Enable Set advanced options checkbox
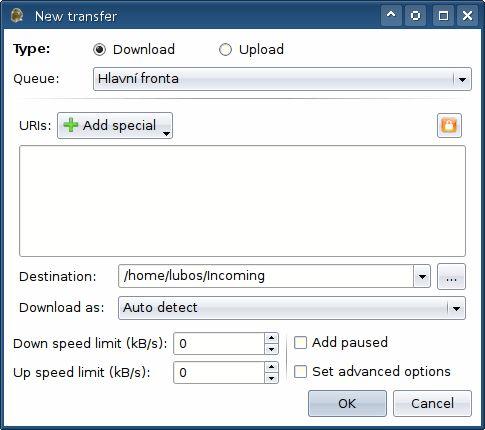This screenshot has width=485, height=430. click(300, 372)
